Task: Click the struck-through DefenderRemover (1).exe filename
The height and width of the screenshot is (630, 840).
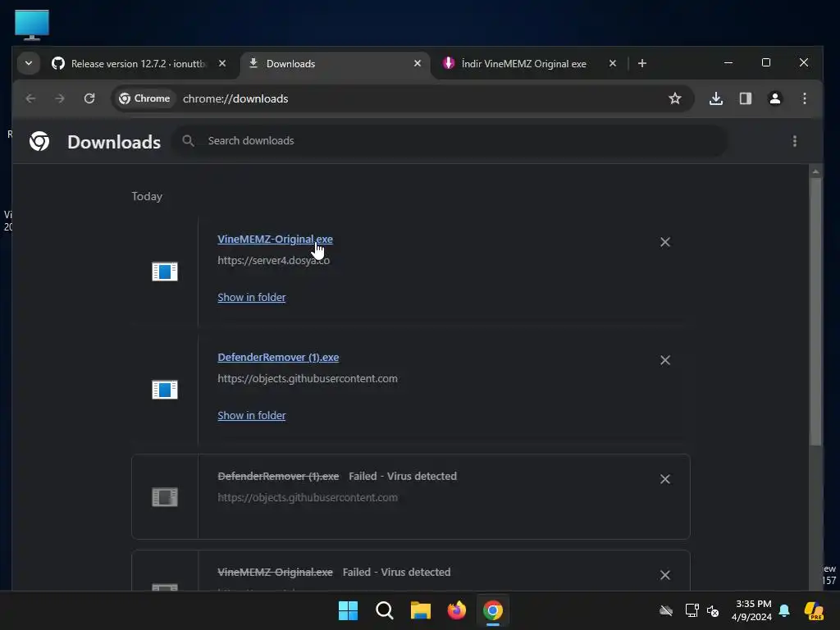Action: click(278, 477)
